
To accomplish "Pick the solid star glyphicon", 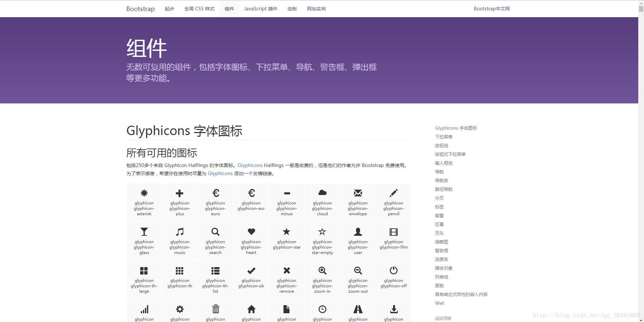I will (x=287, y=231).
